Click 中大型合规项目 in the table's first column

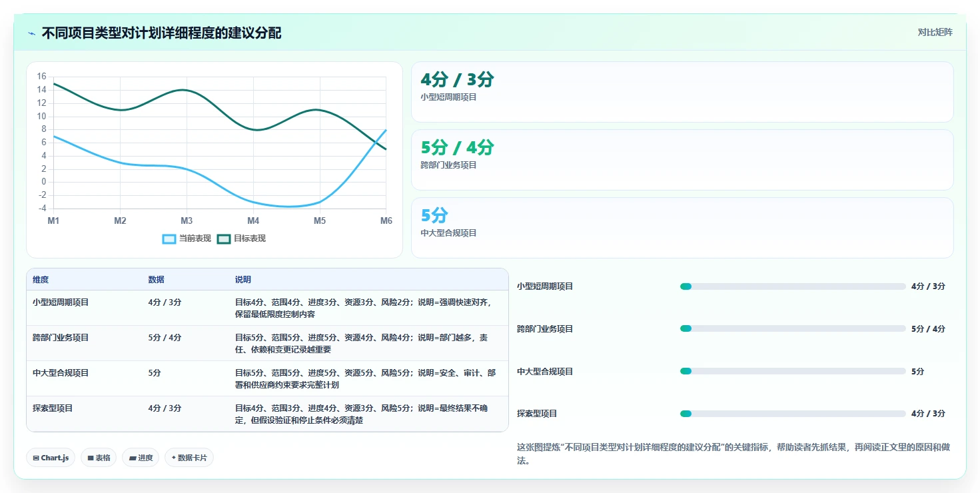click(x=61, y=373)
